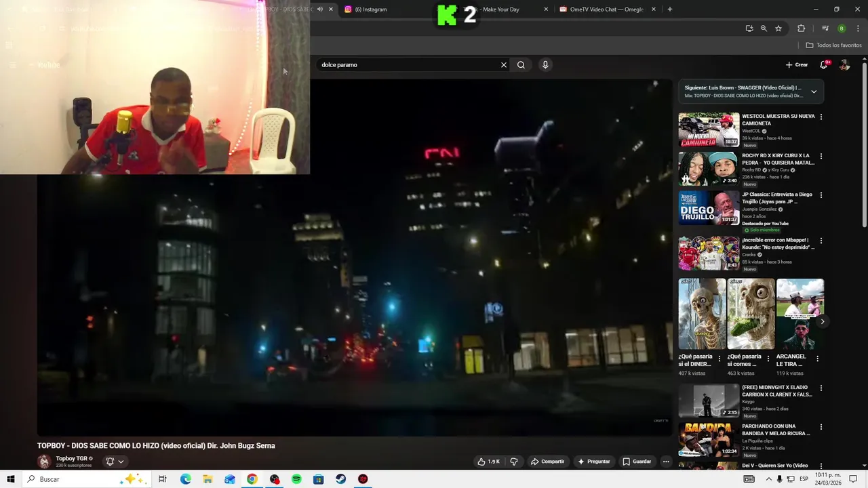Install app icon in the address bar
Image resolution: width=868 pixels, height=488 pixels.
click(x=749, y=28)
